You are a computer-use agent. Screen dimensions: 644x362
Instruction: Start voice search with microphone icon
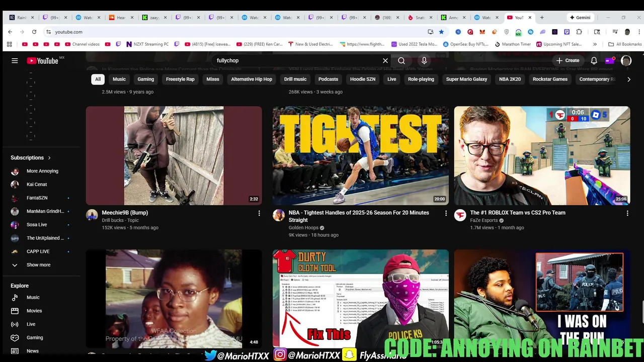[424, 61]
